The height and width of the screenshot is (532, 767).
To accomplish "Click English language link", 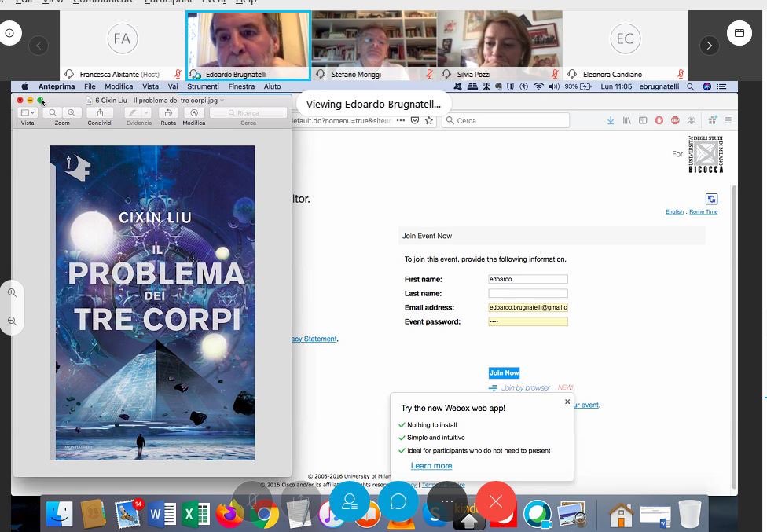I will pos(674,211).
